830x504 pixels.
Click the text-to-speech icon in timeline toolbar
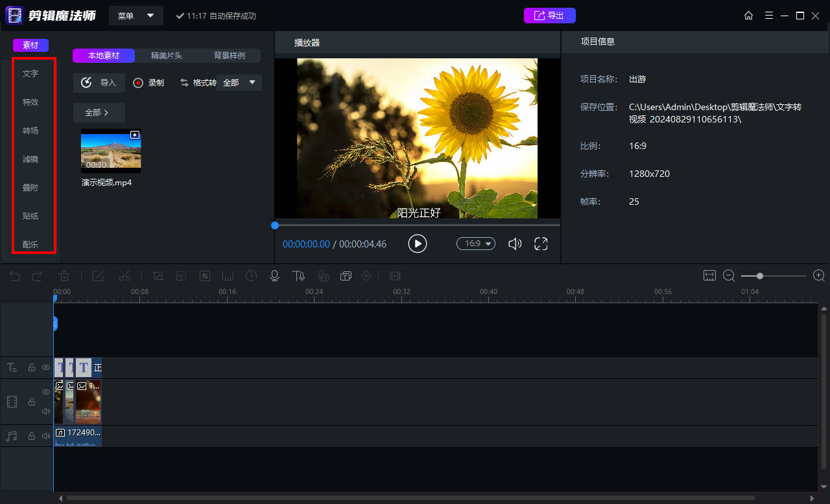pyautogui.click(x=298, y=276)
